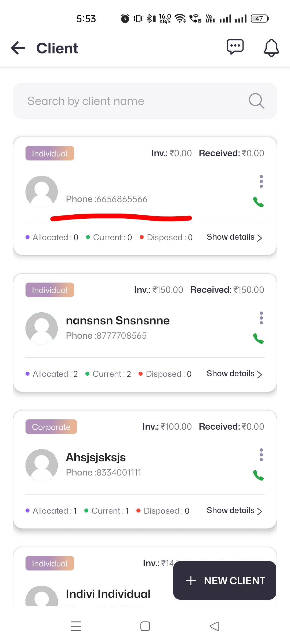Screen dimensions: 290x644
Task: Tap Android home navigation button
Action: pos(145,626)
